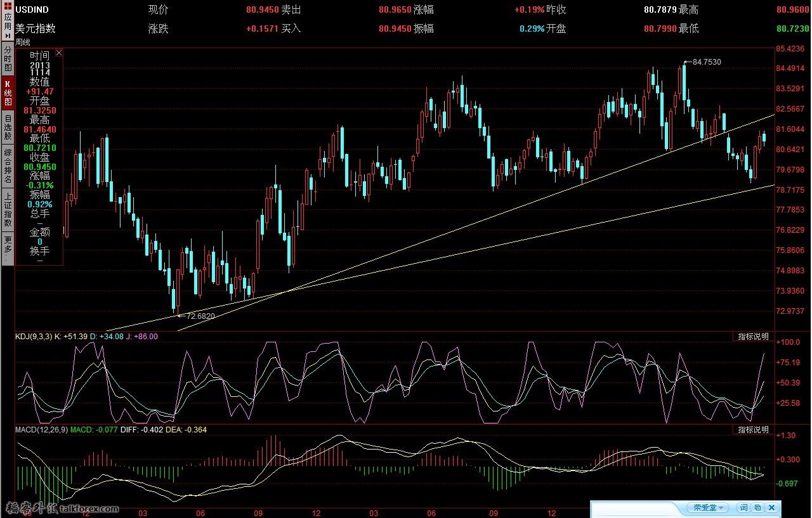Open 综合排名 rankings tab
This screenshot has width=812, height=518.
8,166
